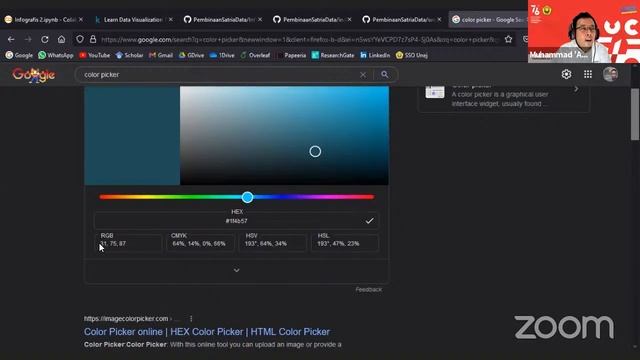Open the LinkedIn bookmark

(x=375, y=55)
